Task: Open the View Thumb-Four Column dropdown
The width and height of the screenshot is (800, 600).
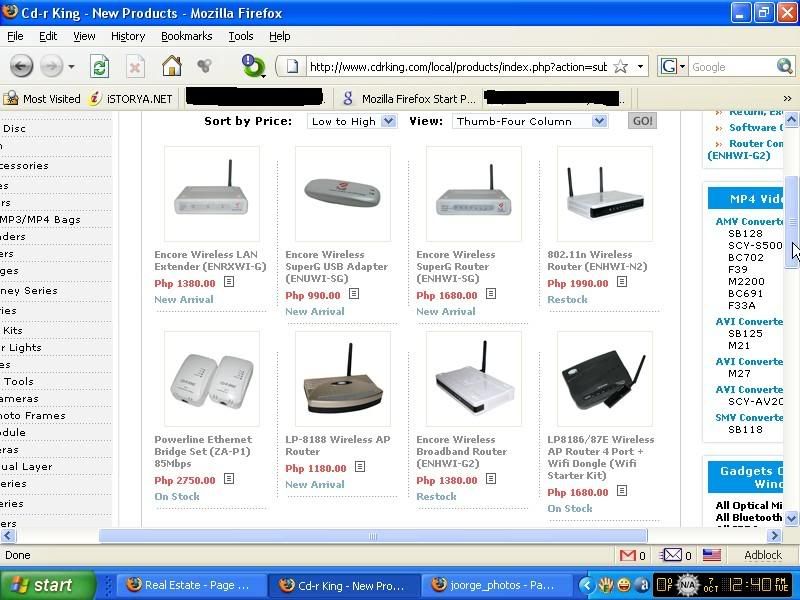Action: point(530,121)
